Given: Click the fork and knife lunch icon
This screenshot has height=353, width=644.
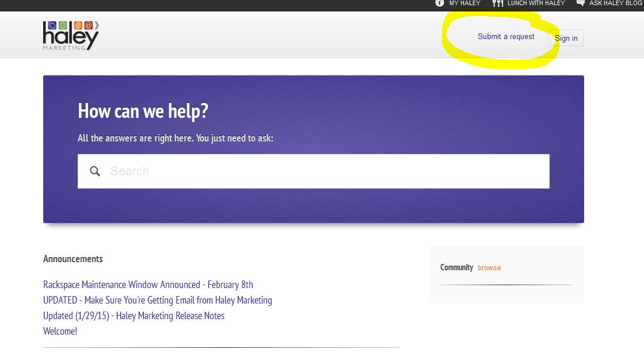Looking at the screenshot, I should point(498,3).
